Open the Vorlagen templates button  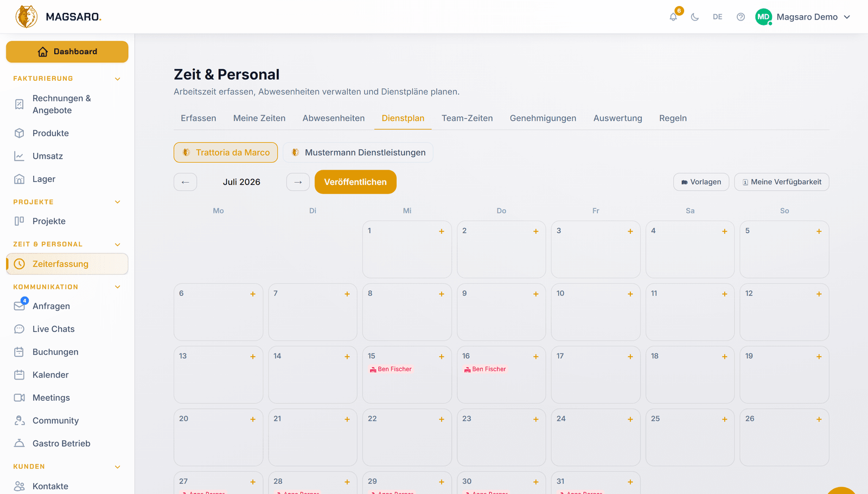tap(701, 182)
